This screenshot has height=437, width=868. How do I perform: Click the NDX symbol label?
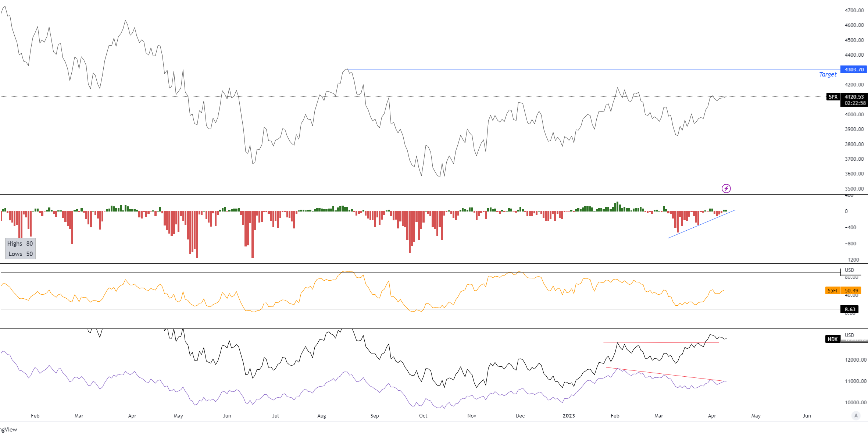click(x=832, y=339)
